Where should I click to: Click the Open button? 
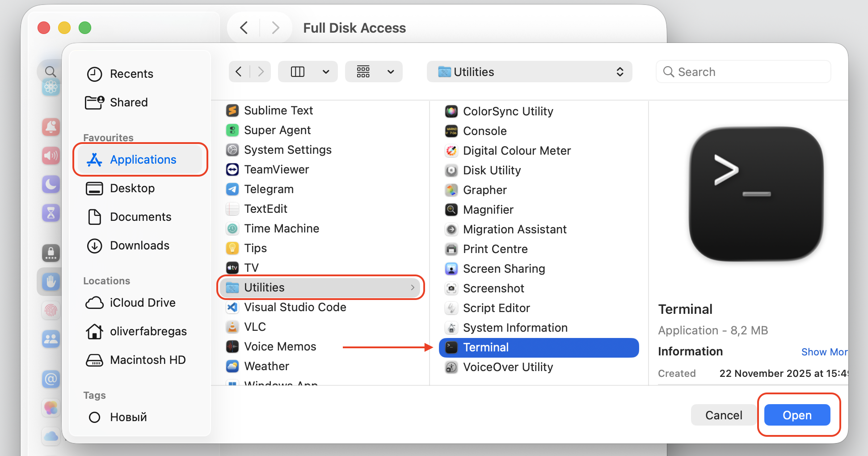point(797,415)
